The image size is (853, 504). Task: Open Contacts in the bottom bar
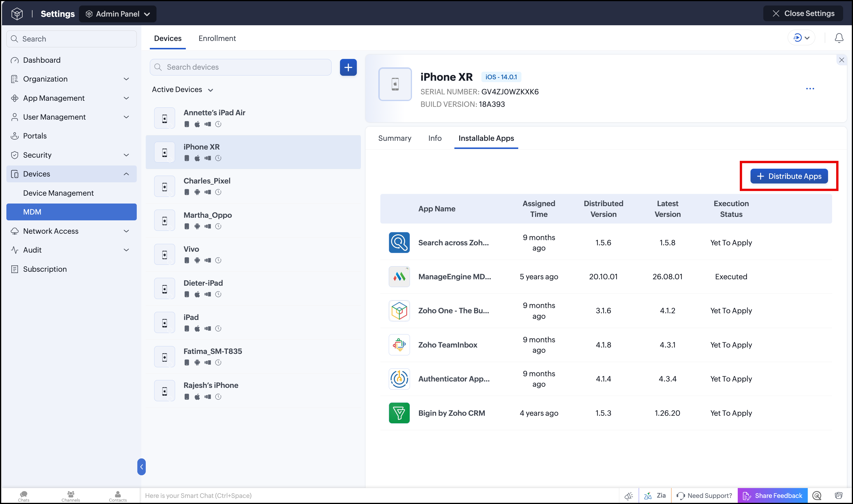(118, 496)
